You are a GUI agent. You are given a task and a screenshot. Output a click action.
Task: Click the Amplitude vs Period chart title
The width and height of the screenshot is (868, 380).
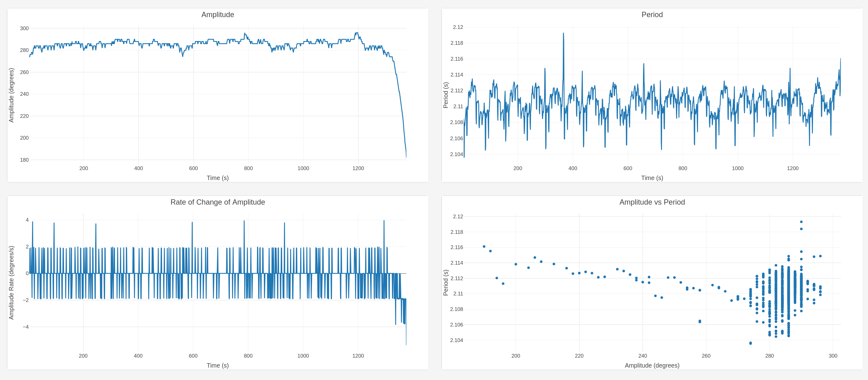tap(652, 202)
